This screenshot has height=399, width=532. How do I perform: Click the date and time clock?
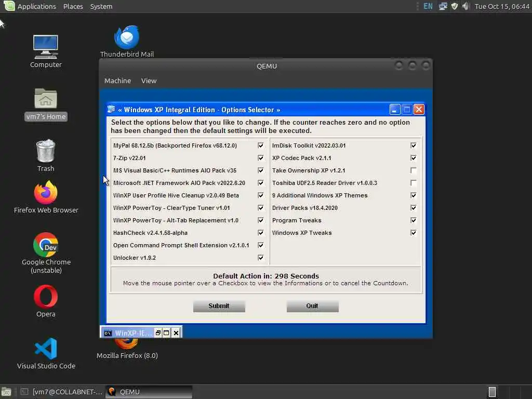point(502,6)
